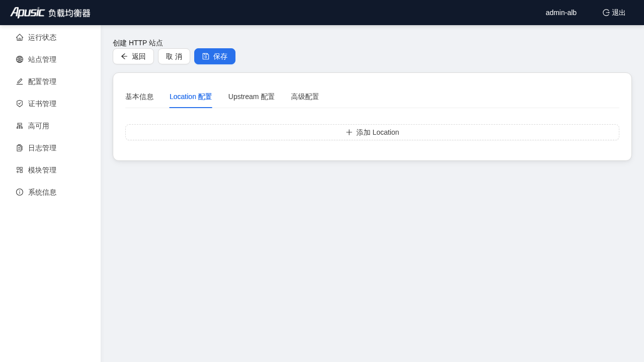Select the Location 配置 tab
Screen dimensions: 644x362
click(x=191, y=97)
